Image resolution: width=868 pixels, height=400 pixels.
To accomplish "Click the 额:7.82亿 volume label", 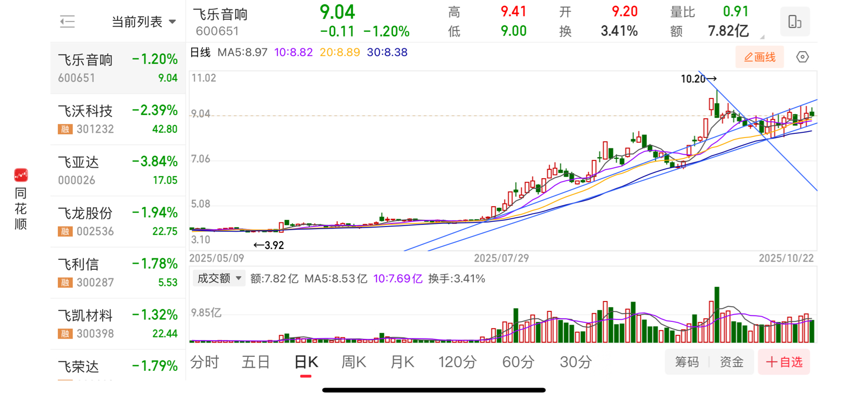I will [274, 279].
